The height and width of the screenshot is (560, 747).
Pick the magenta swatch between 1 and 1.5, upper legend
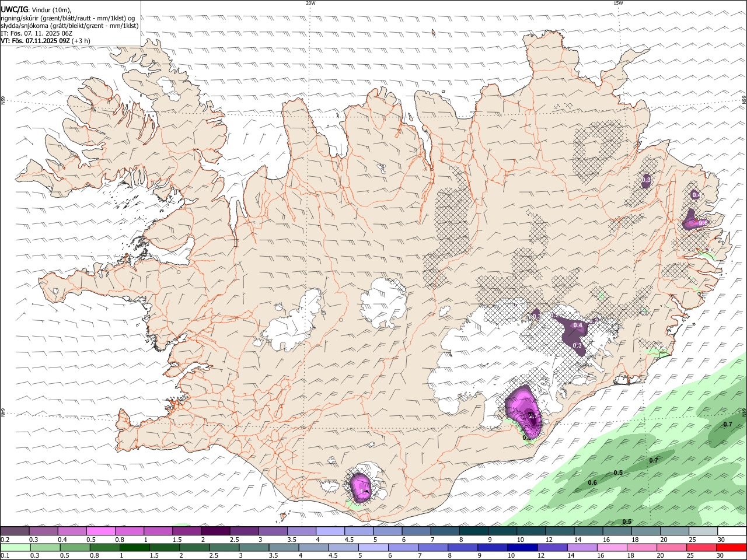158,531
